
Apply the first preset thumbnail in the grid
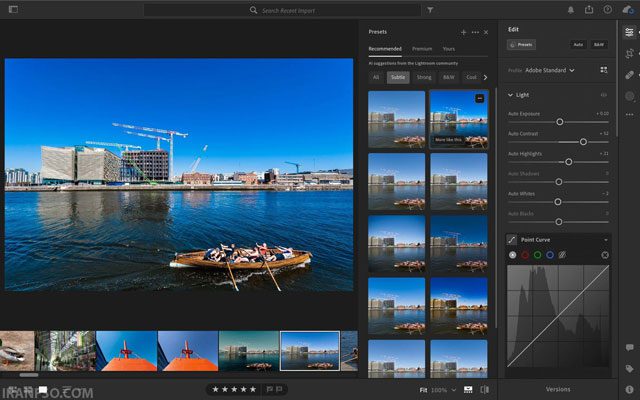396,119
